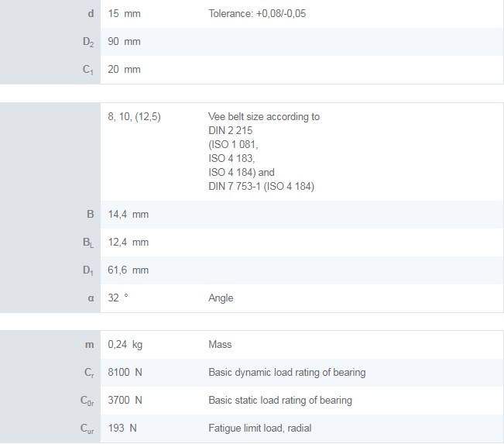The width and height of the screenshot is (504, 444).
Task: Select 'DIN 7 753-1 (ISO 4 184)'
Action: tap(262, 186)
